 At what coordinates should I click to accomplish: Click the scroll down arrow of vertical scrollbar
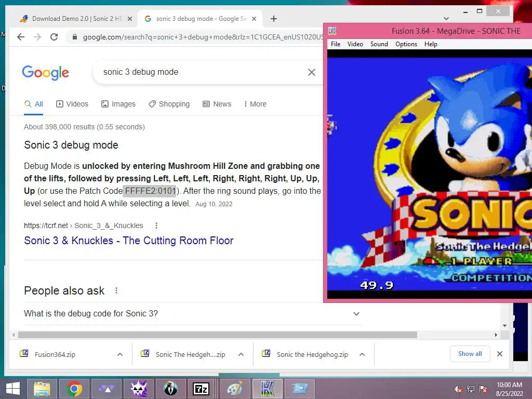pyautogui.click(x=505, y=326)
